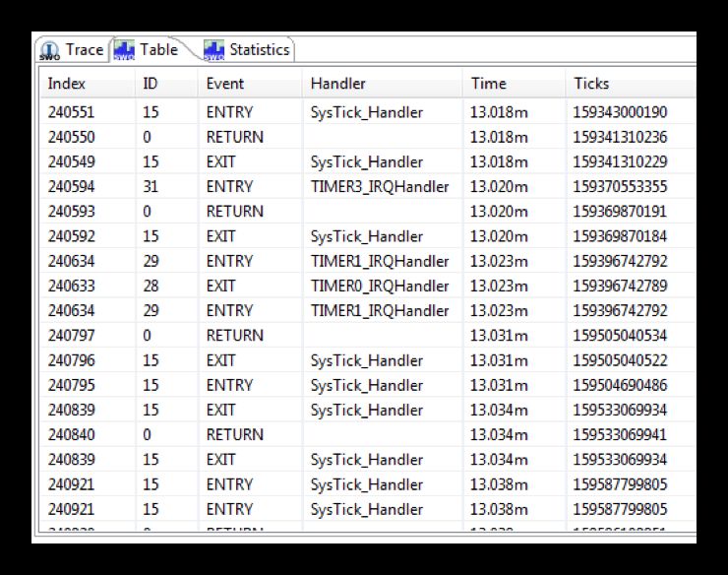
Task: Click ticks value 159343000190
Action: click(620, 112)
